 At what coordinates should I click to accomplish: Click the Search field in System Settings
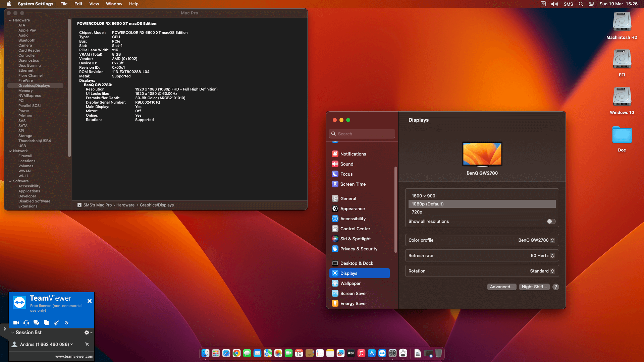tap(362, 133)
